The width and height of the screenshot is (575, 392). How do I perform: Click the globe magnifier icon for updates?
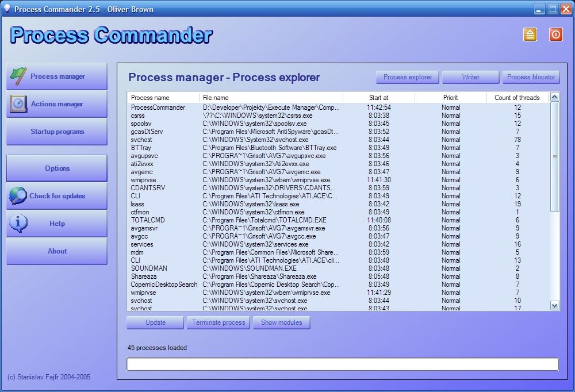[x=18, y=195]
